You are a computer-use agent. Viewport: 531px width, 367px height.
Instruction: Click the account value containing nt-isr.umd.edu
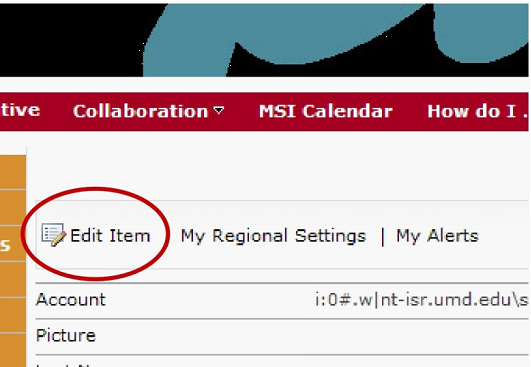pos(422,300)
